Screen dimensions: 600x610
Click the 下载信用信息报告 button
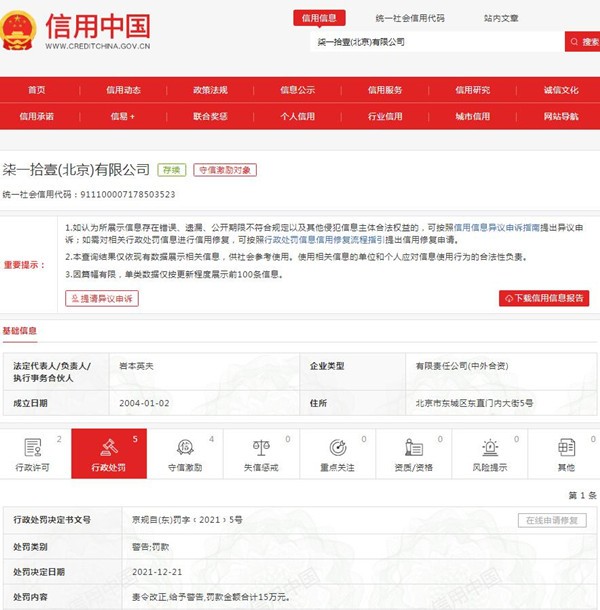pos(544,298)
